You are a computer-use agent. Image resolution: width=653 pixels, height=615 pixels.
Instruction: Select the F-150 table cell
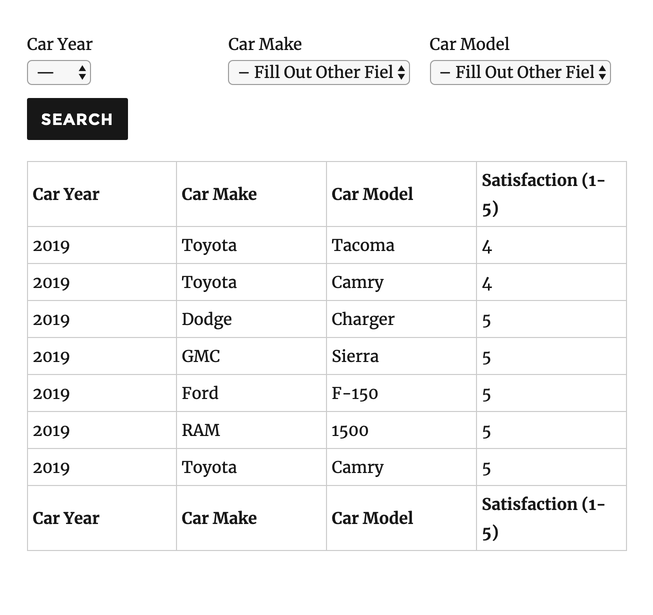point(401,393)
